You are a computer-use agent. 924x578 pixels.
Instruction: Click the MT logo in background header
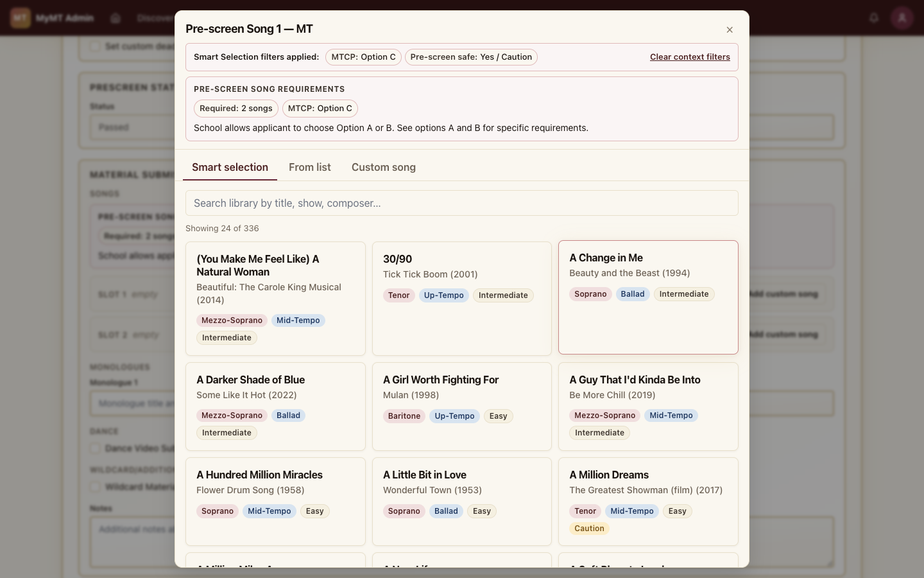(x=21, y=18)
